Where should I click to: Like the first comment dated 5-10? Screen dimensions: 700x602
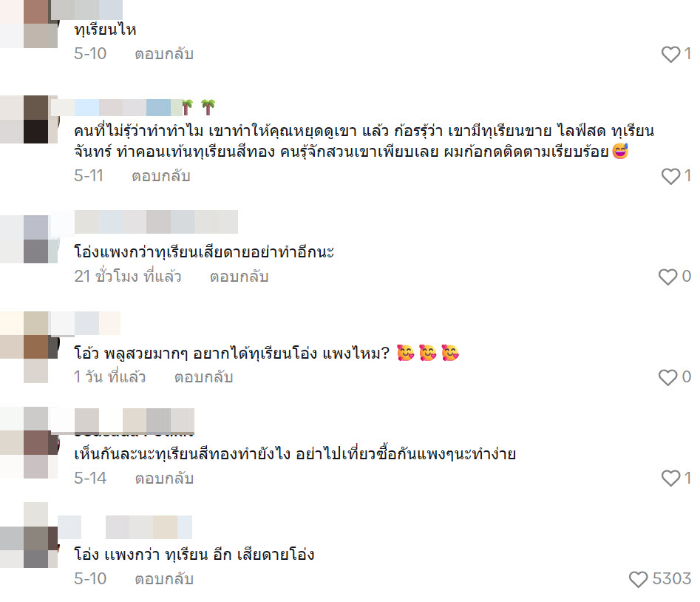point(670,55)
